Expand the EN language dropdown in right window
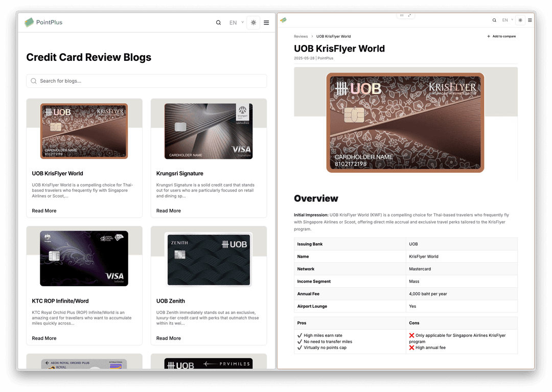 (x=507, y=20)
